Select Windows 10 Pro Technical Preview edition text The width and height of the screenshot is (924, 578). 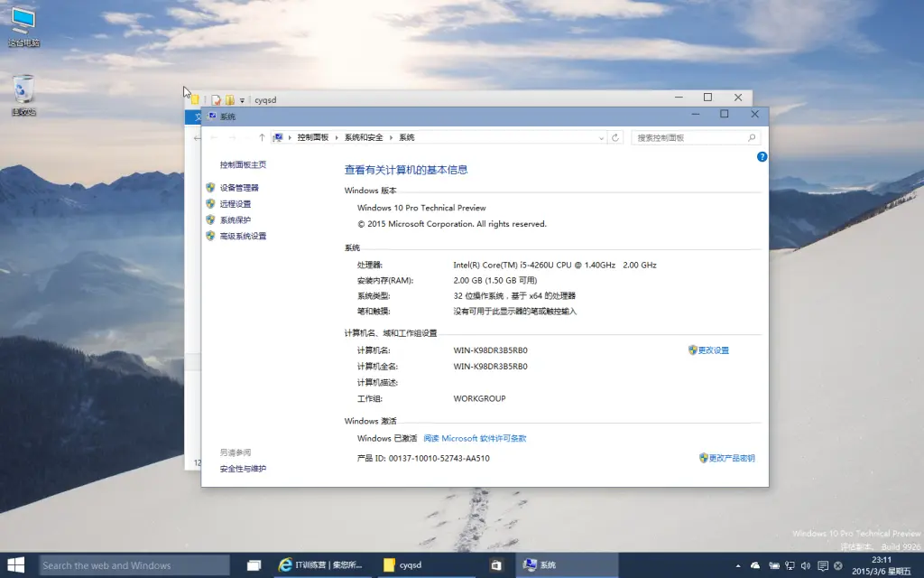[421, 208]
